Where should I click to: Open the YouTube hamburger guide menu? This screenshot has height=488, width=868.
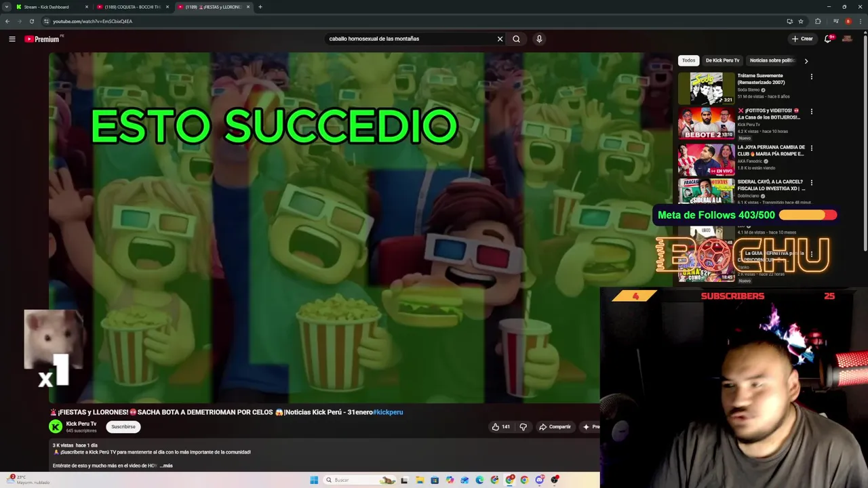[x=12, y=39]
